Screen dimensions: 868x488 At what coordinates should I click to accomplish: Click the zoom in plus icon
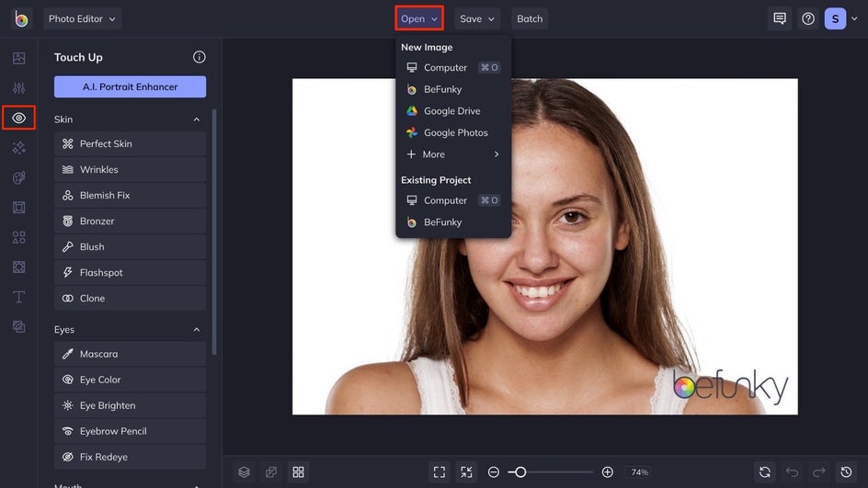pyautogui.click(x=607, y=471)
